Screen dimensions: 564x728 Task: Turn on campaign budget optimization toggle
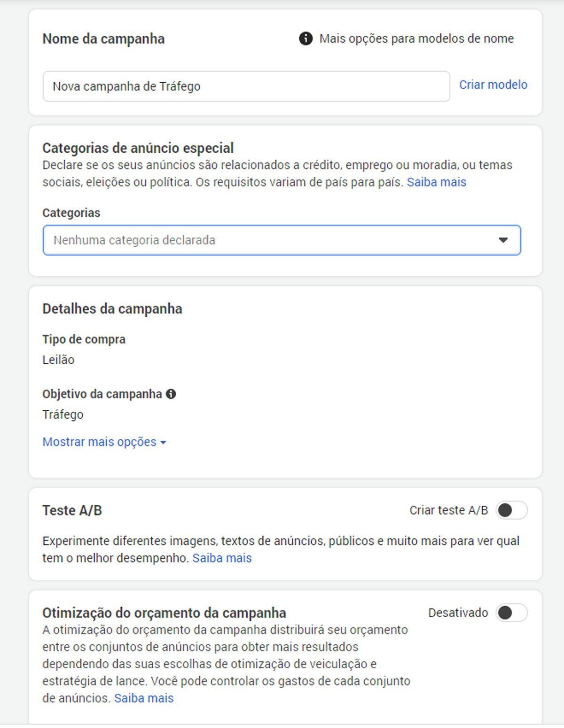(512, 613)
